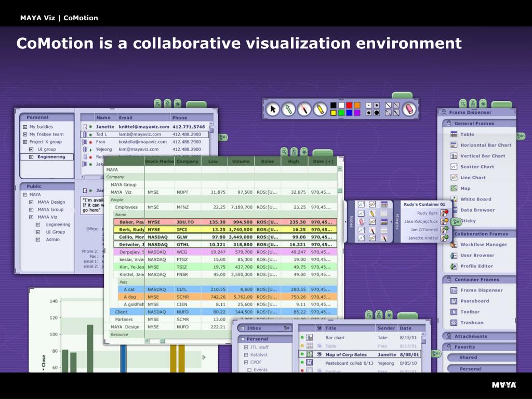532x399 pixels.
Task: Click the stock table vertical scrollbar
Action: point(340,251)
